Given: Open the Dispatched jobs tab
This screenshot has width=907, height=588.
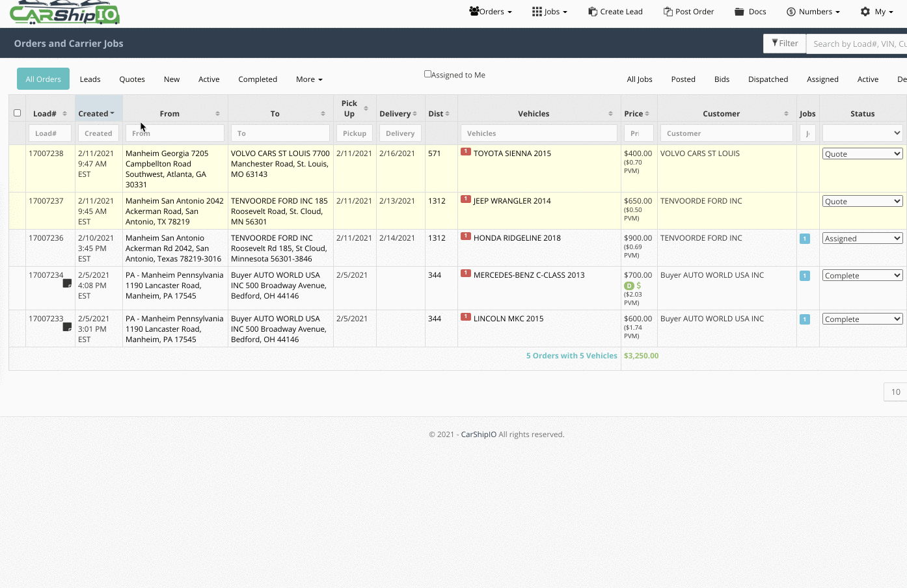Looking at the screenshot, I should [768, 79].
